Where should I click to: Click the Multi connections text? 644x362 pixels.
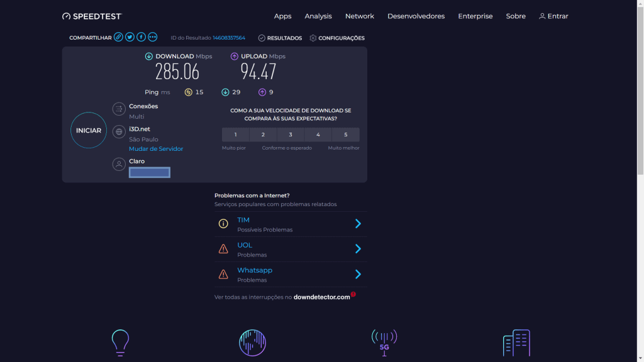click(136, 116)
